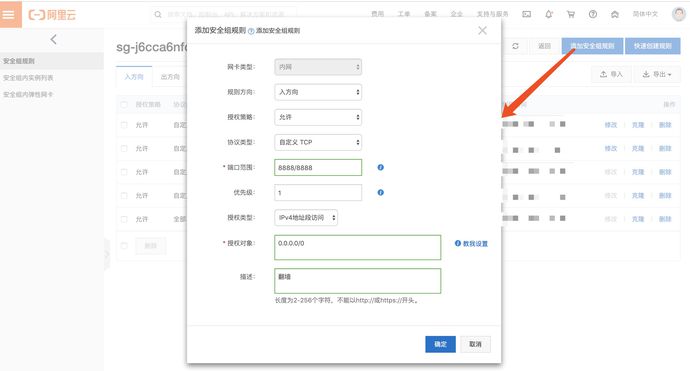Image resolution: width=690 pixels, height=371 pixels.
Task: Click the help question mark icon
Action: coord(593,15)
